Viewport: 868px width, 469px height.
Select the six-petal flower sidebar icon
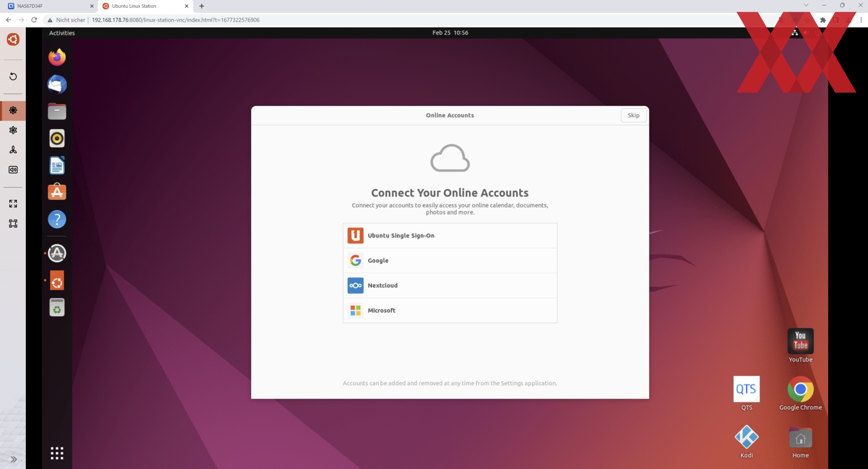coord(13,130)
